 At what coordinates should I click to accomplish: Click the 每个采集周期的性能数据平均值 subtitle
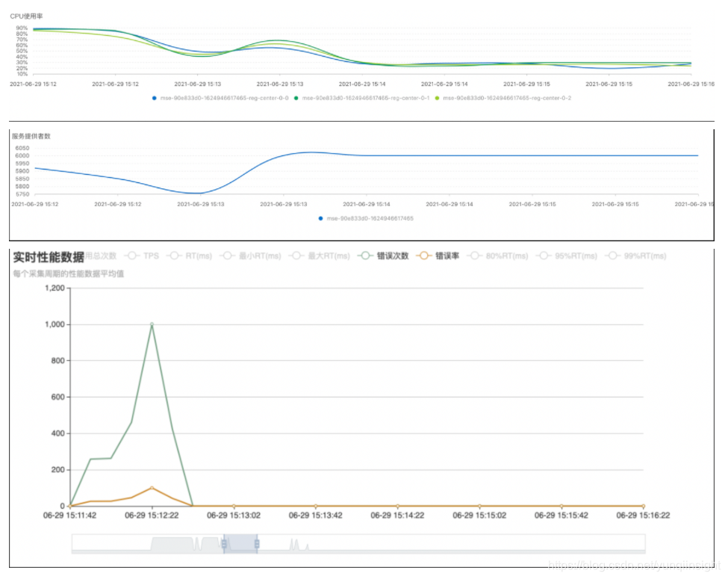[68, 273]
